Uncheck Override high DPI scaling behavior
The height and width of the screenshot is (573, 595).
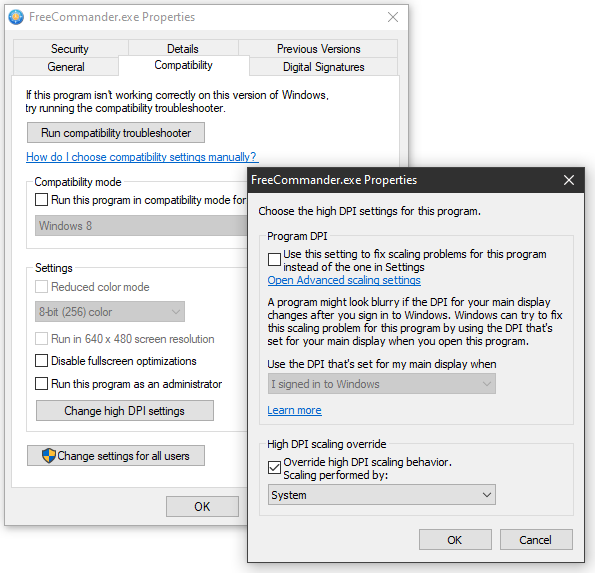click(x=274, y=468)
